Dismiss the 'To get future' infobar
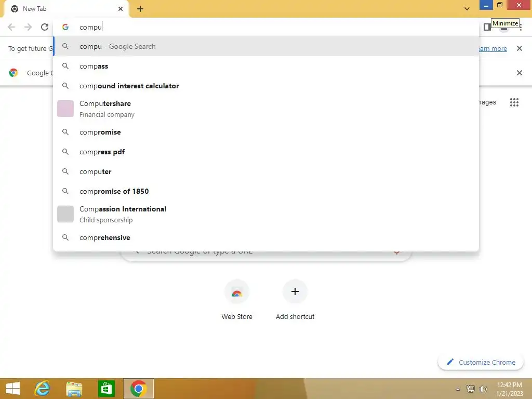Image resolution: width=532 pixels, height=399 pixels. 519,48
